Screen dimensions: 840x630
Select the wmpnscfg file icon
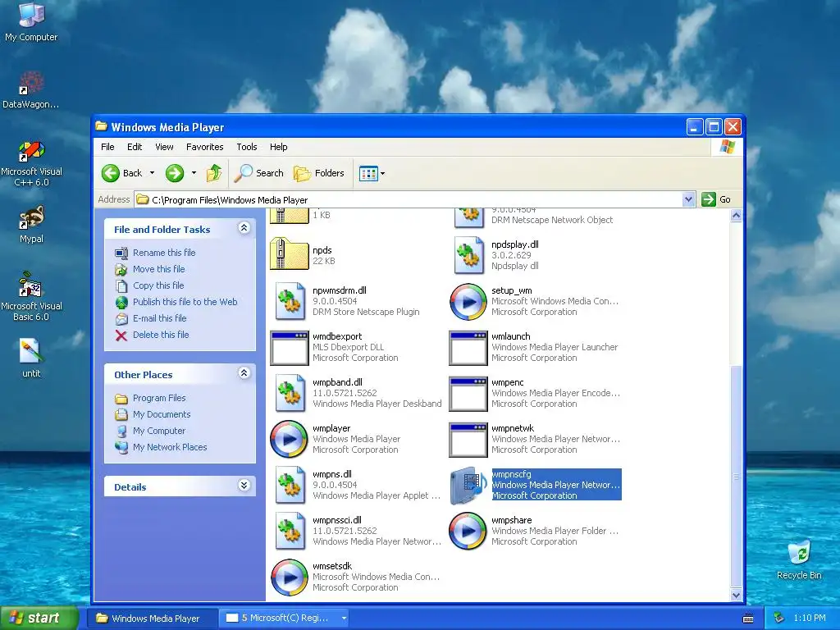[x=468, y=486]
